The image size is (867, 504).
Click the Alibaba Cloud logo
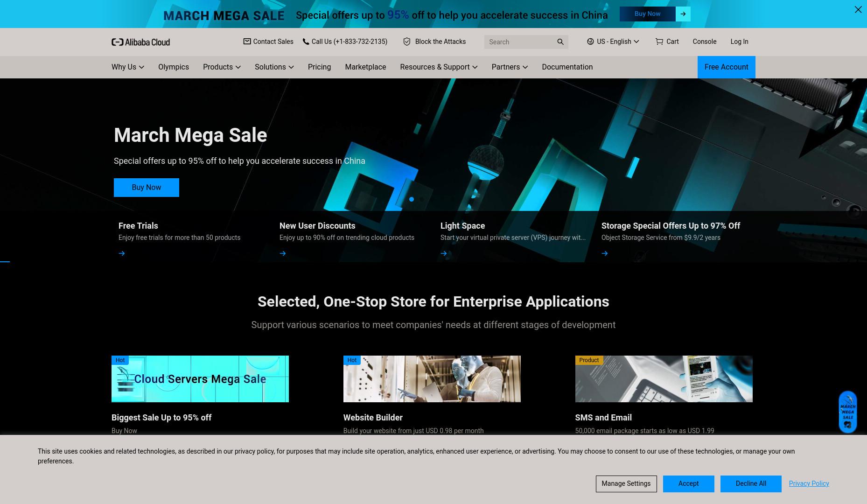[x=140, y=42]
